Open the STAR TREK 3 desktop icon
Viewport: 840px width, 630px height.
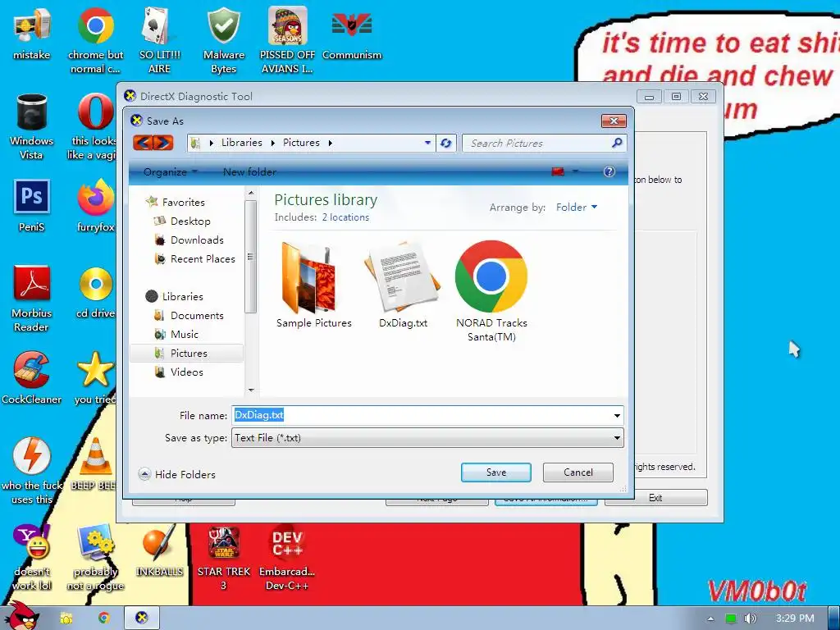(x=224, y=557)
